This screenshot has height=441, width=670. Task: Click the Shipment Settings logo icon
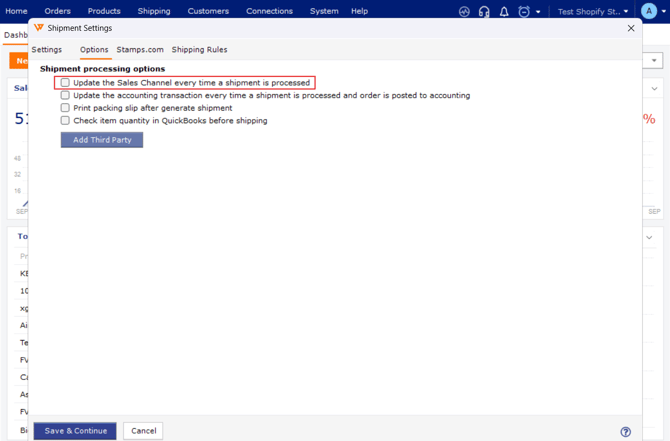pyautogui.click(x=39, y=28)
